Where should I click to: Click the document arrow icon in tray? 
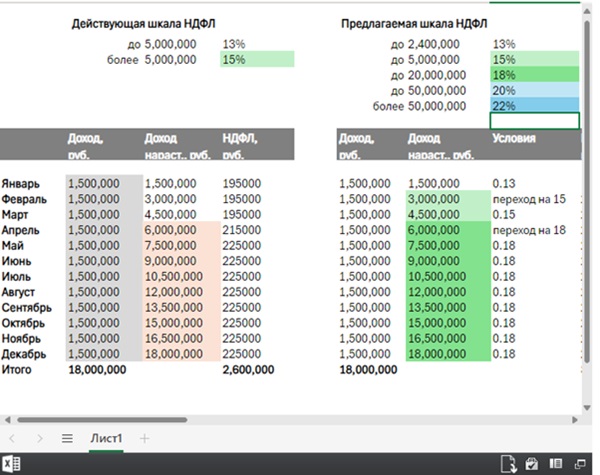coord(508,463)
